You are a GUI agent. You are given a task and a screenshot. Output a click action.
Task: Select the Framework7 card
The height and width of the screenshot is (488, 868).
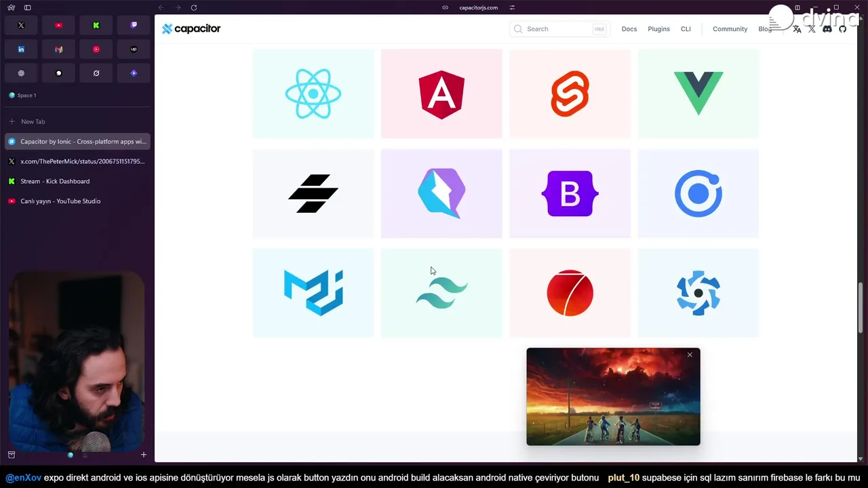(x=570, y=293)
